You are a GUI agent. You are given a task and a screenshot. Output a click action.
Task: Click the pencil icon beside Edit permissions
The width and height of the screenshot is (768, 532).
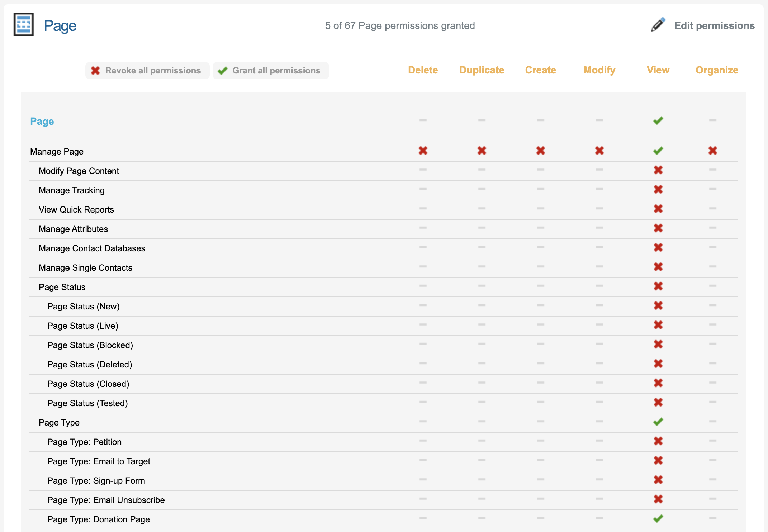point(658,25)
